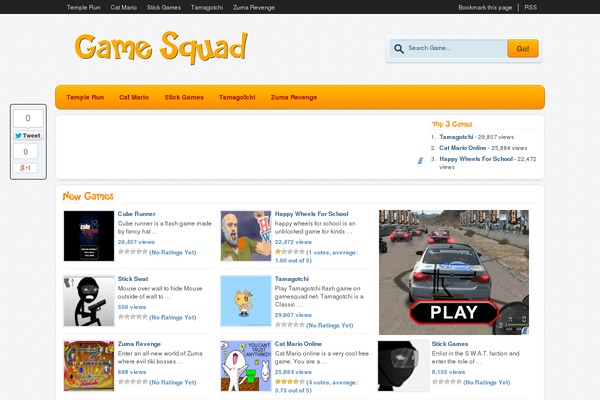Click the Top 3 Games heading

click(x=452, y=124)
